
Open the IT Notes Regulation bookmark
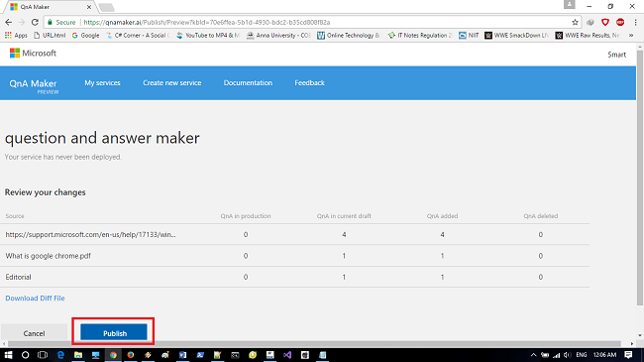420,36
